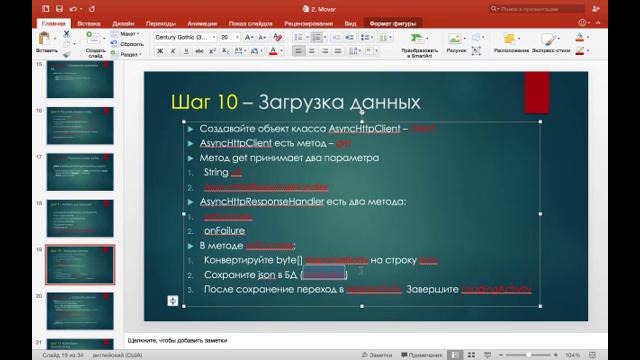Select slide 20 thumbnail
Screen dimensions: 640x360
[80, 311]
